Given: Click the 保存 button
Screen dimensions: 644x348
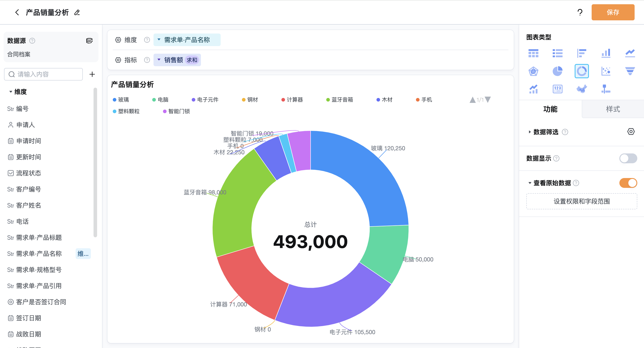Looking at the screenshot, I should [x=613, y=12].
